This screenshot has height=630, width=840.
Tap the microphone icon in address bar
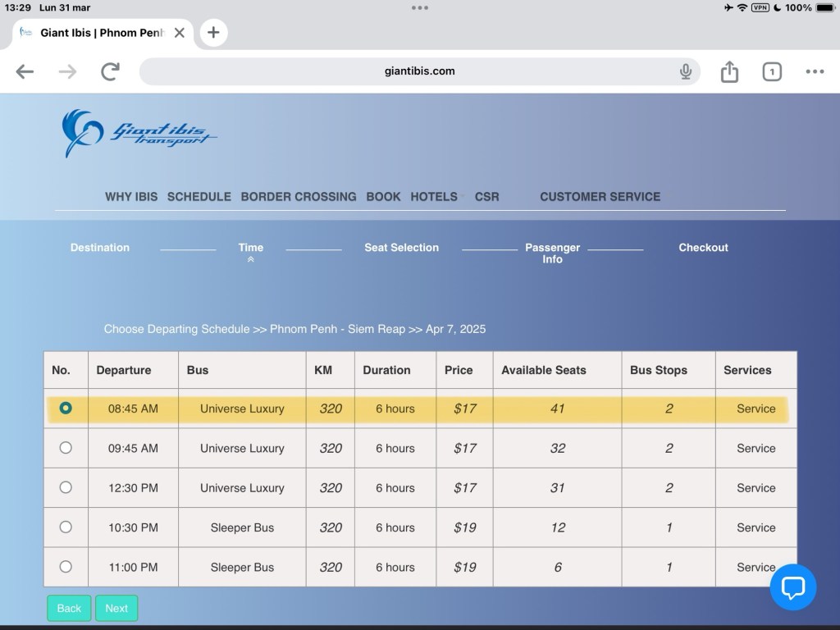(x=686, y=71)
